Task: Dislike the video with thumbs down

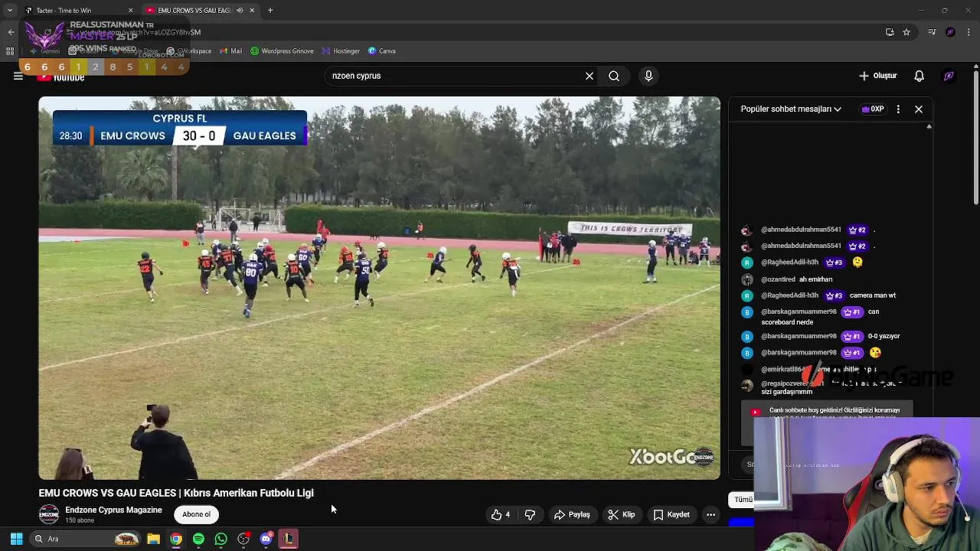Action: pyautogui.click(x=530, y=514)
